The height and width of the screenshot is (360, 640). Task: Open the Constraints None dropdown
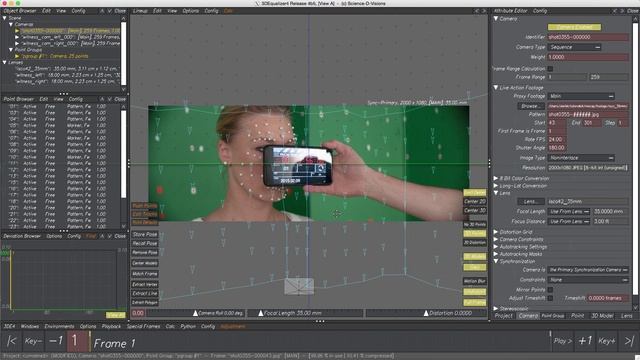pyautogui.click(x=588, y=280)
